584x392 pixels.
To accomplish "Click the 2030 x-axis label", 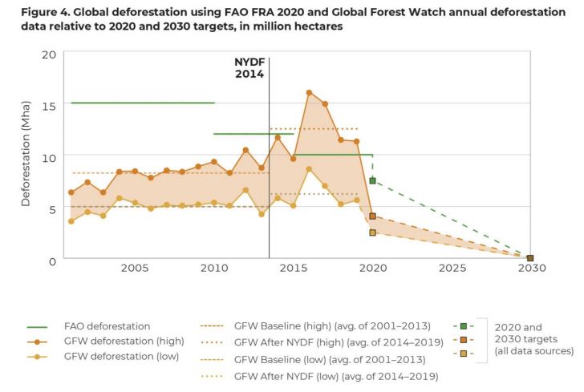I will click(532, 268).
